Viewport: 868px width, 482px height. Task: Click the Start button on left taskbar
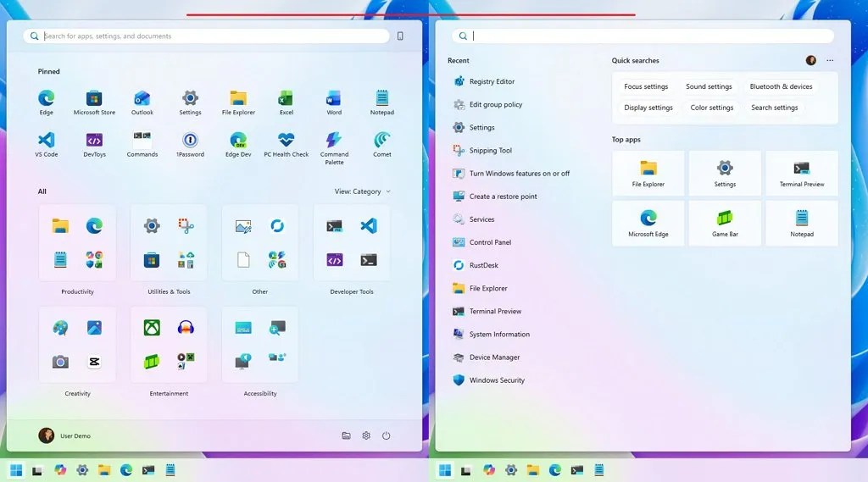coord(16,470)
